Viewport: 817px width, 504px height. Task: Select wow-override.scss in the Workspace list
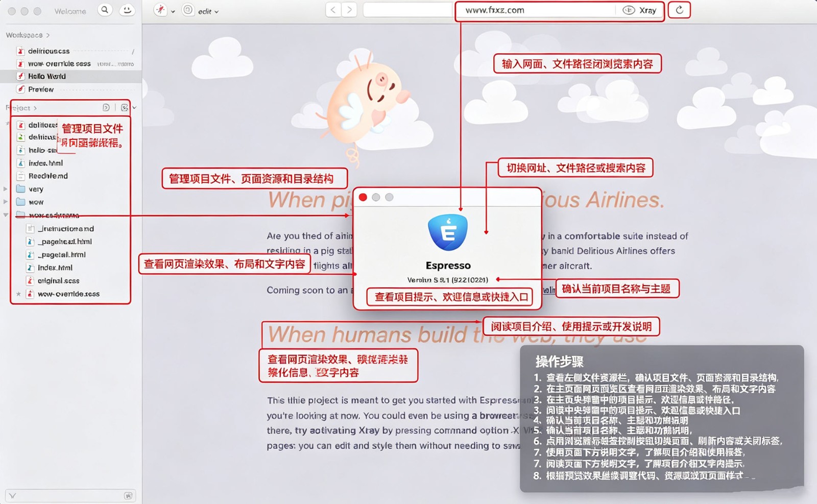71,64
